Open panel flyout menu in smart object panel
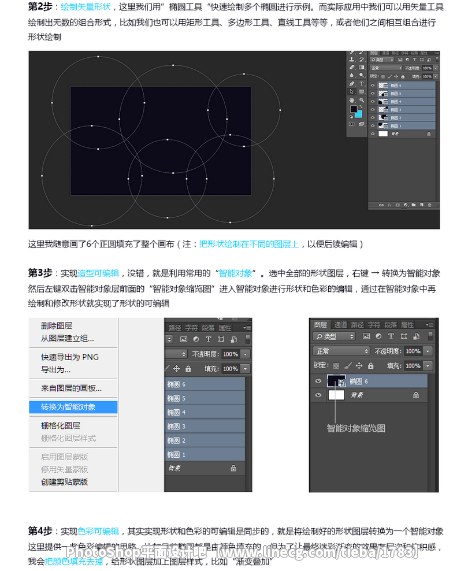The height and width of the screenshot is (571, 474). pos(430,325)
